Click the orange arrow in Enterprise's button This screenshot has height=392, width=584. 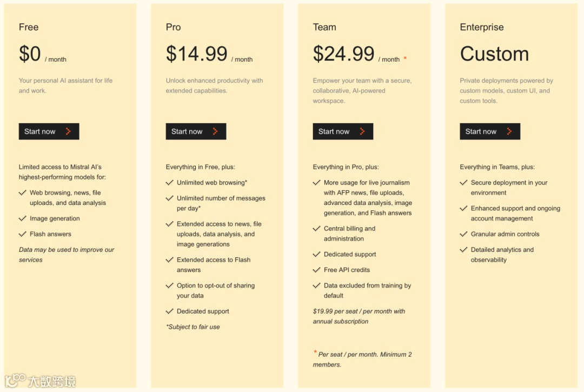[509, 131]
